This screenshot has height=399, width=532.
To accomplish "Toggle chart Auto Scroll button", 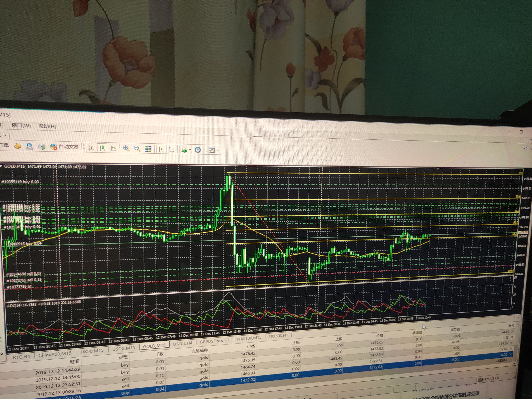I will [161, 149].
